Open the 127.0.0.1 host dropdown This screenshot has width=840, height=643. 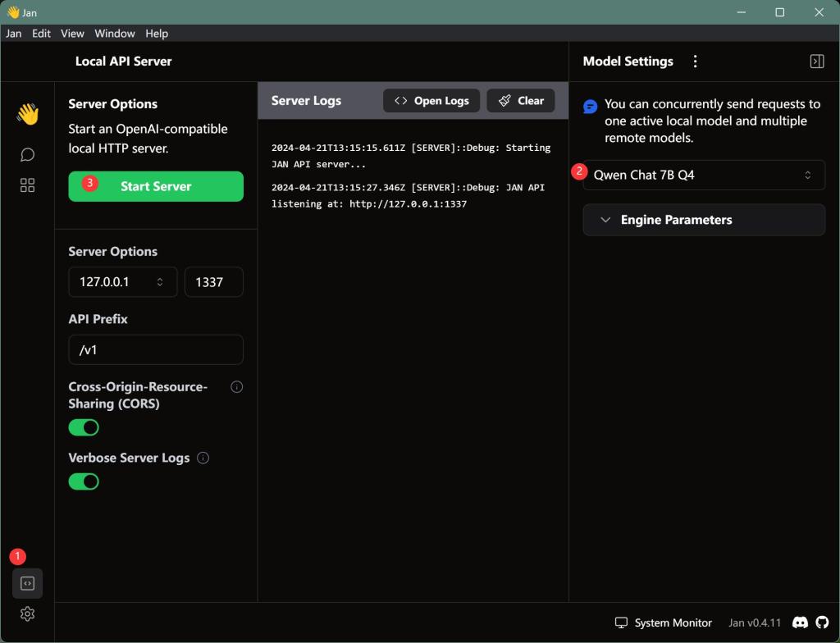[123, 282]
